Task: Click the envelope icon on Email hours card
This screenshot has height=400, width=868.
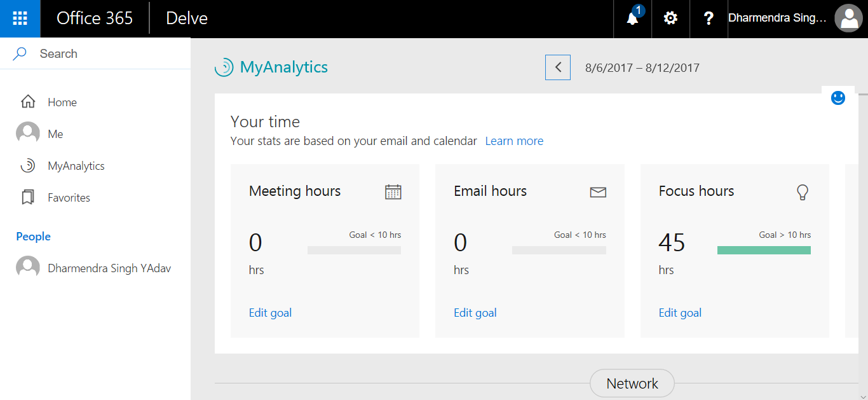Action: click(x=597, y=191)
